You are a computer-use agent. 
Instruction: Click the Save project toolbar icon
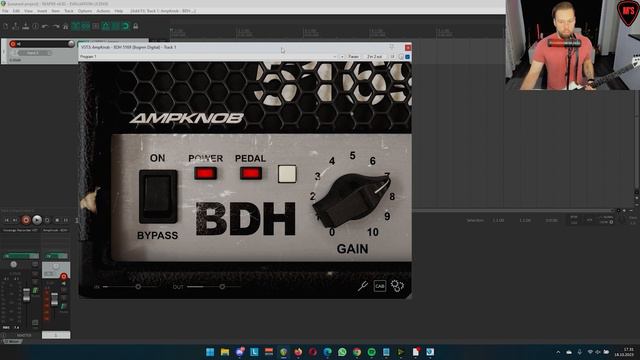(x=25, y=26)
